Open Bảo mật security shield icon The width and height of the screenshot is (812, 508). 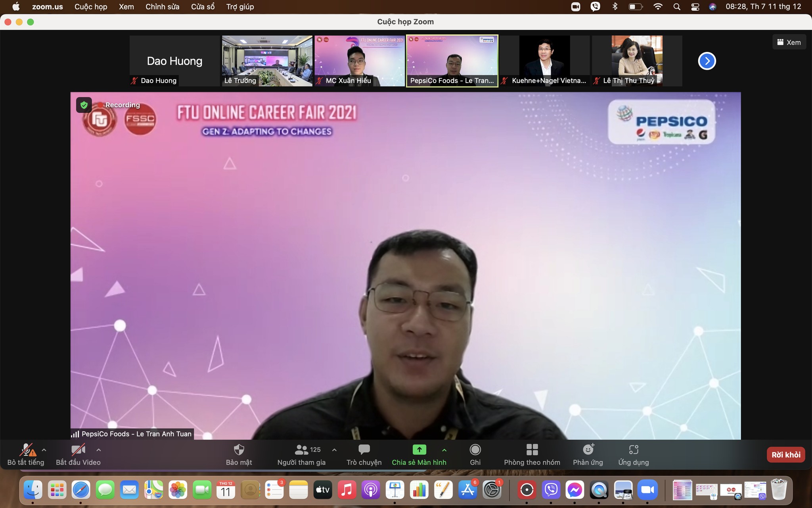(x=239, y=454)
